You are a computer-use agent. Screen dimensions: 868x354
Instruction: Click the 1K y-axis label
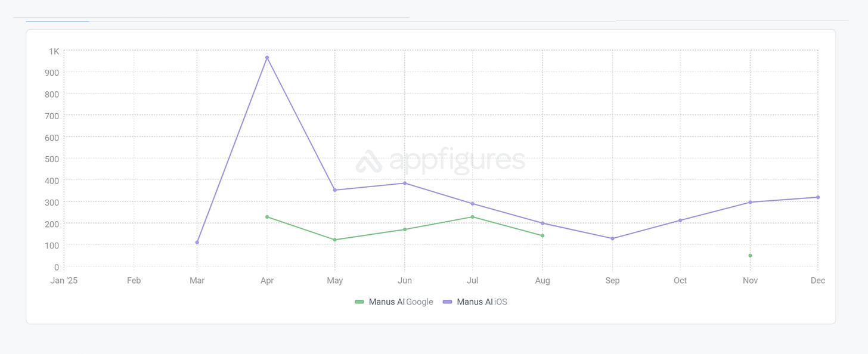point(54,51)
